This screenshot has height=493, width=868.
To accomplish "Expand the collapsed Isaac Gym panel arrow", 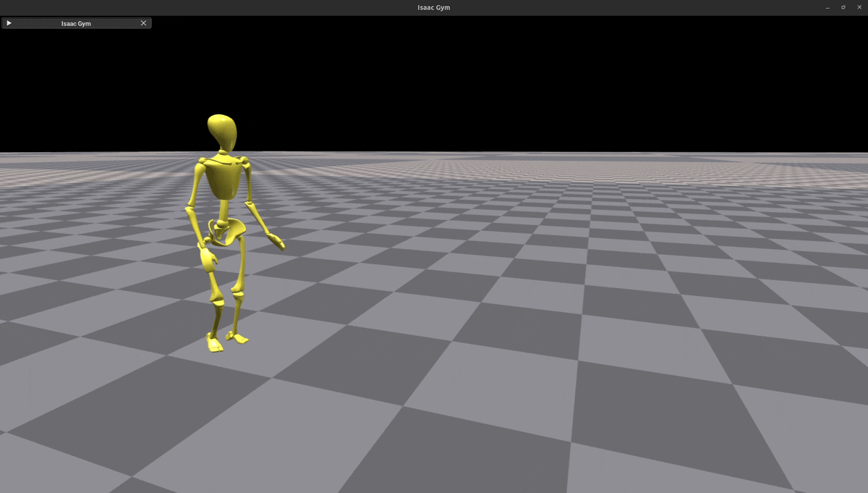I will pyautogui.click(x=9, y=23).
